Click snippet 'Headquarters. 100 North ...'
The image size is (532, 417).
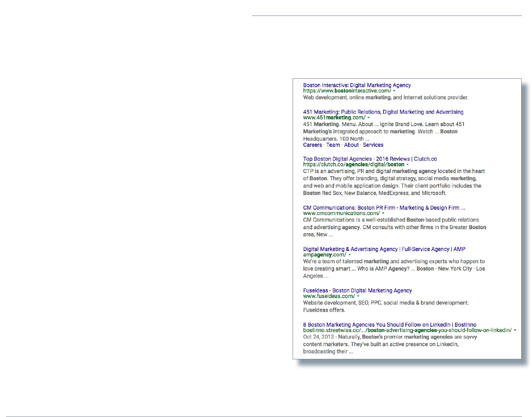click(x=336, y=139)
